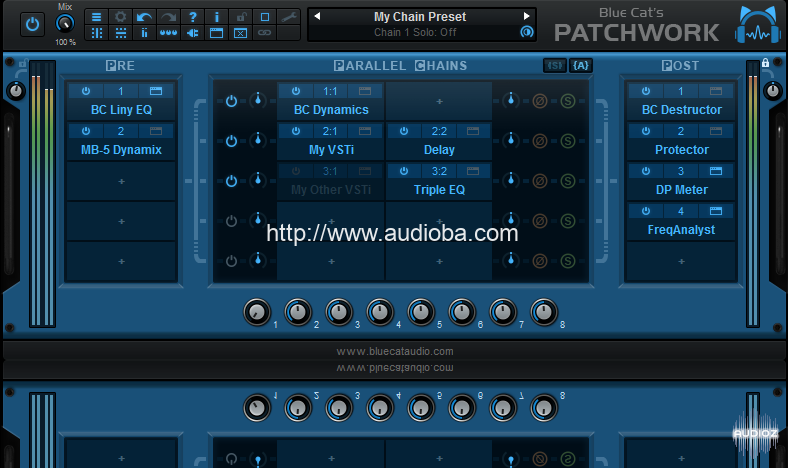Viewport: 788px width, 468px height.
Task: Adjust chain 3 output gain knob
Action: [511, 180]
